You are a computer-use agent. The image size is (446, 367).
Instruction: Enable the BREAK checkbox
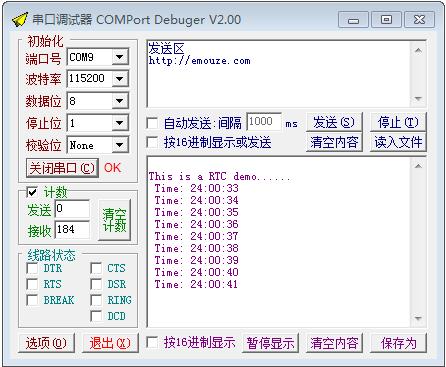[32, 300]
